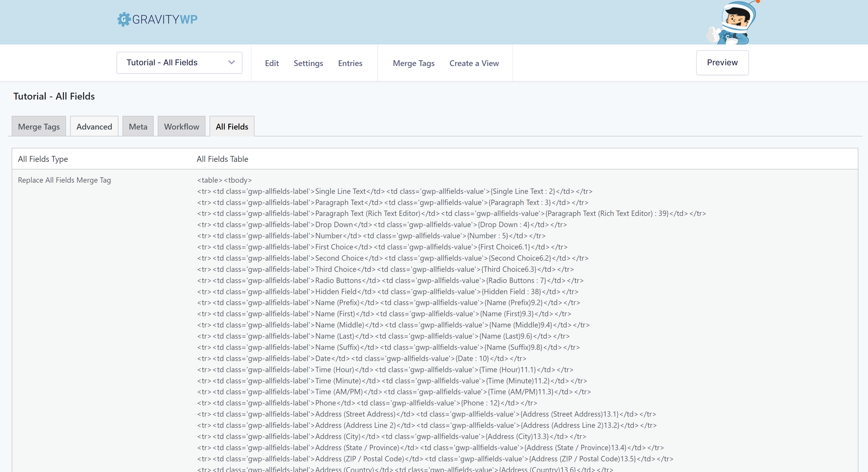Click the 'Tutorial - All Fields' page heading

pyautogui.click(x=54, y=96)
